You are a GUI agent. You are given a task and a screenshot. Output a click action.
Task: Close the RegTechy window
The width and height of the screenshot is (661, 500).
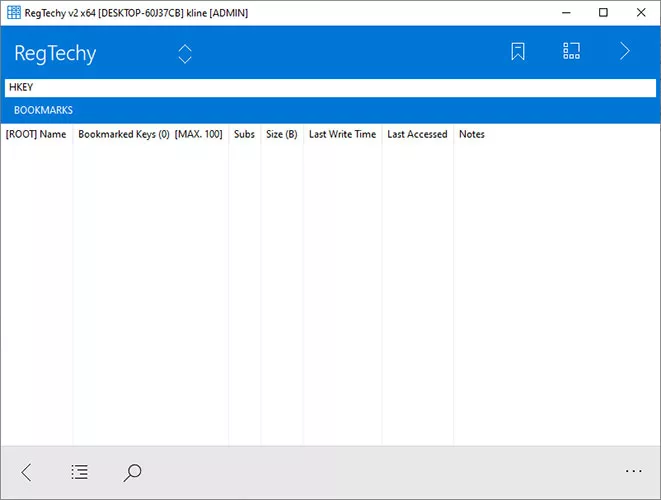[641, 13]
